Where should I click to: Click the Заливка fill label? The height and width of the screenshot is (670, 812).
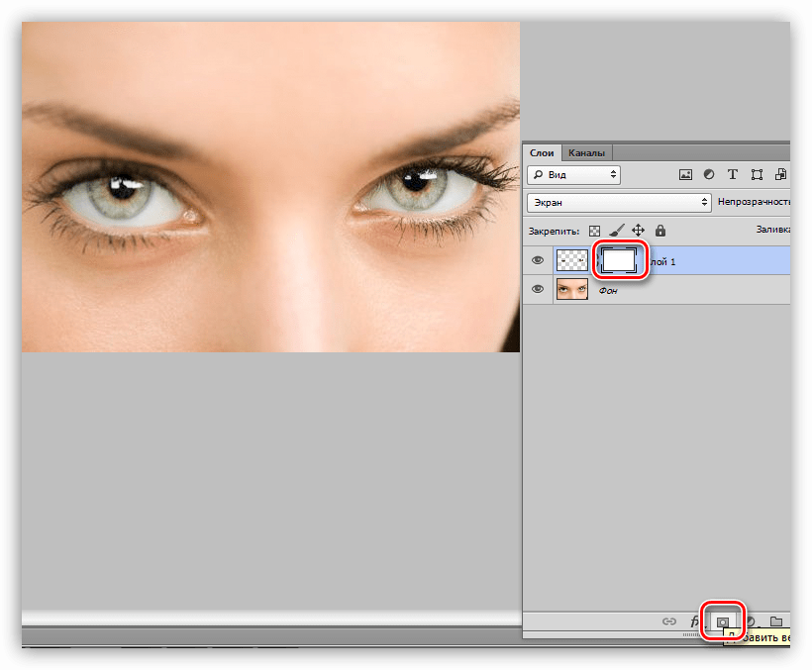click(772, 230)
